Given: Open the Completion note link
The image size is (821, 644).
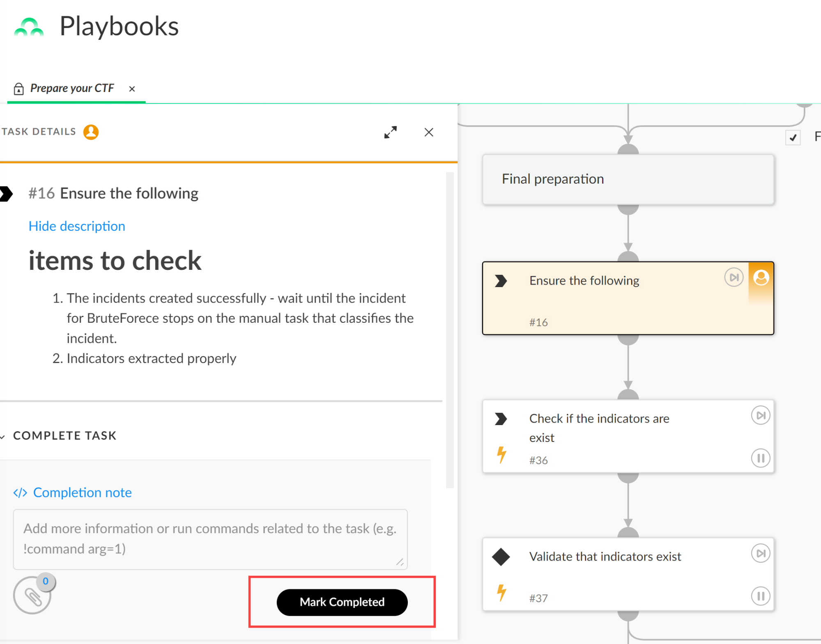Looking at the screenshot, I should pos(82,492).
